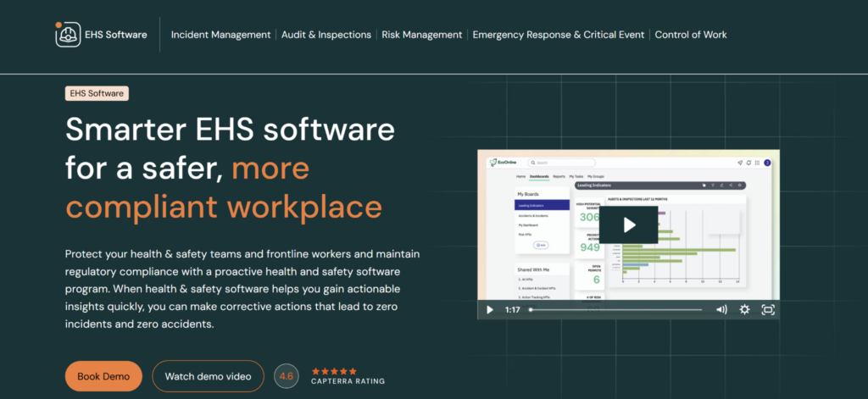This screenshot has height=399, width=868.
Task: Enter fullscreen using the video fullscreen icon
Action: [x=768, y=310]
